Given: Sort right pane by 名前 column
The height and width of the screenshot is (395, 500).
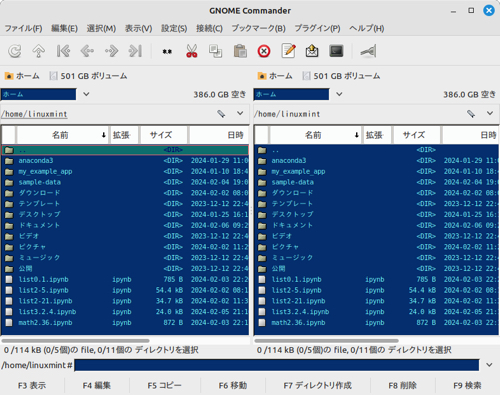Looking at the screenshot, I should (x=315, y=135).
